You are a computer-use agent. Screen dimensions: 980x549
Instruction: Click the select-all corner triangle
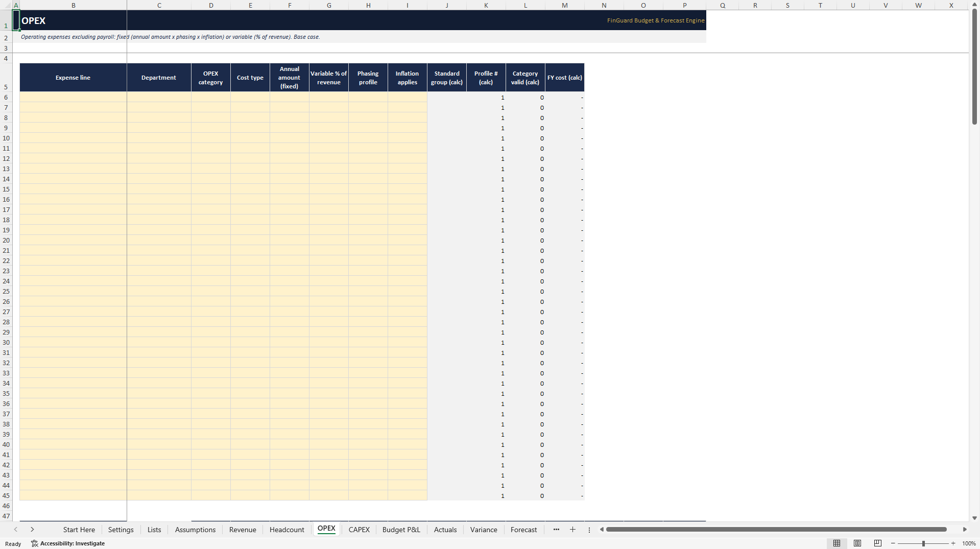click(6, 5)
